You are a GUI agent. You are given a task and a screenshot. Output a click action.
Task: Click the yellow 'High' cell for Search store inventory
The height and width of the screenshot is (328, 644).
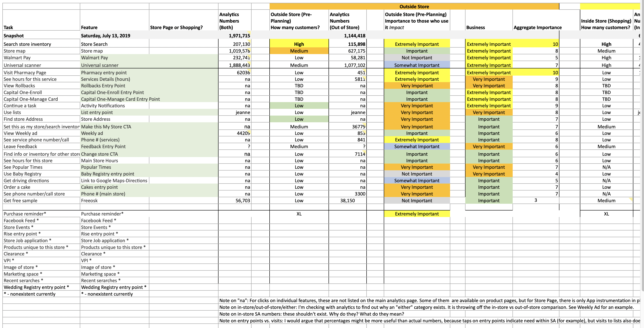tap(299, 44)
